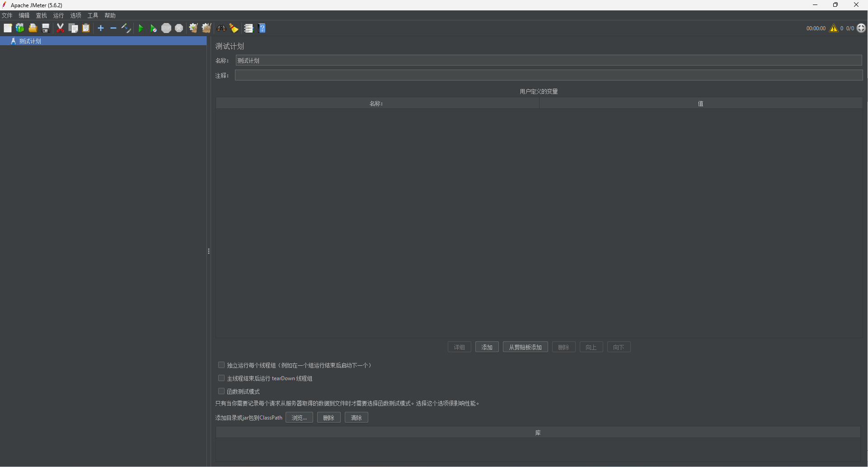Click Start no pauses icon
Image resolution: width=868 pixels, height=467 pixels.
pos(153,28)
